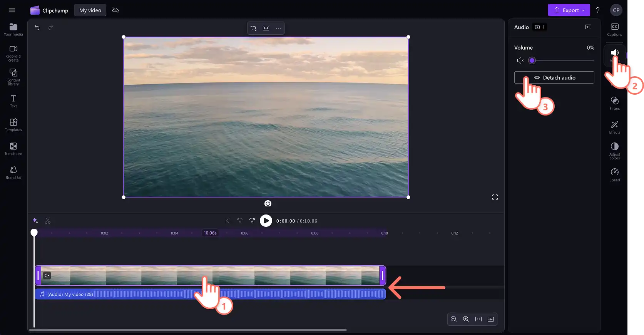Open the Adjust colors panel
The height and width of the screenshot is (335, 644).
(x=615, y=151)
